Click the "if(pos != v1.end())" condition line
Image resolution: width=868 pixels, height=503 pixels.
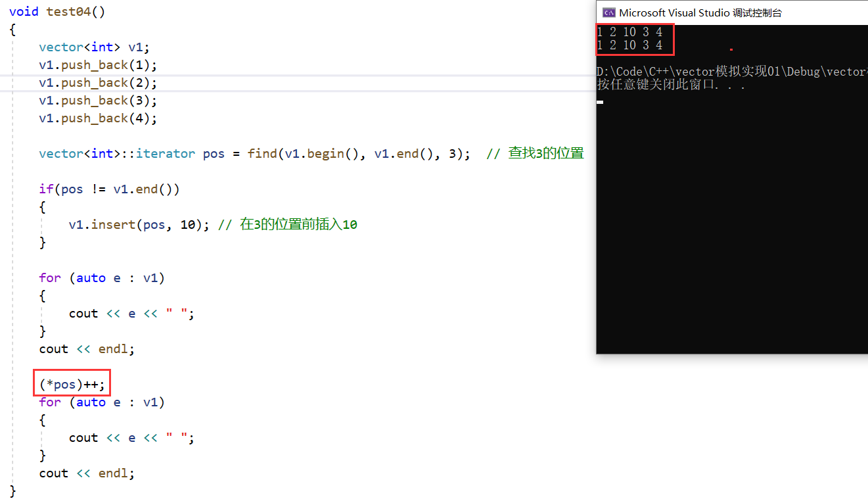109,189
